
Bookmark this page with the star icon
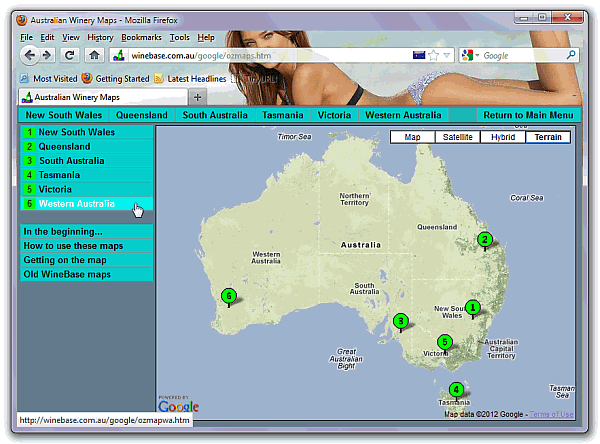pyautogui.click(x=434, y=56)
